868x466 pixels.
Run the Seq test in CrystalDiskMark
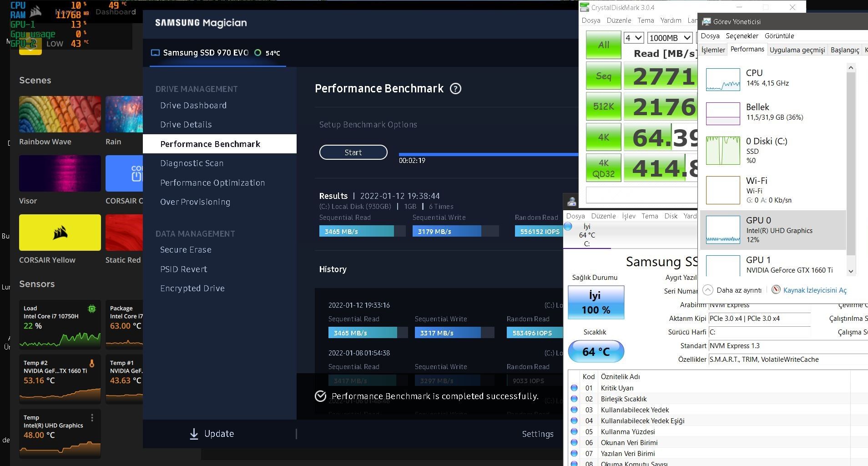[x=603, y=76]
